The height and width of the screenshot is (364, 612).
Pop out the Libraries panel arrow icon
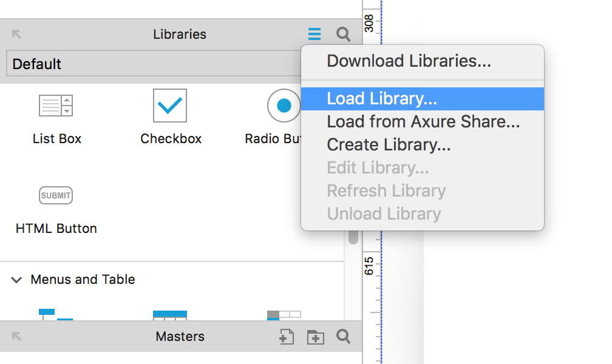[16, 34]
